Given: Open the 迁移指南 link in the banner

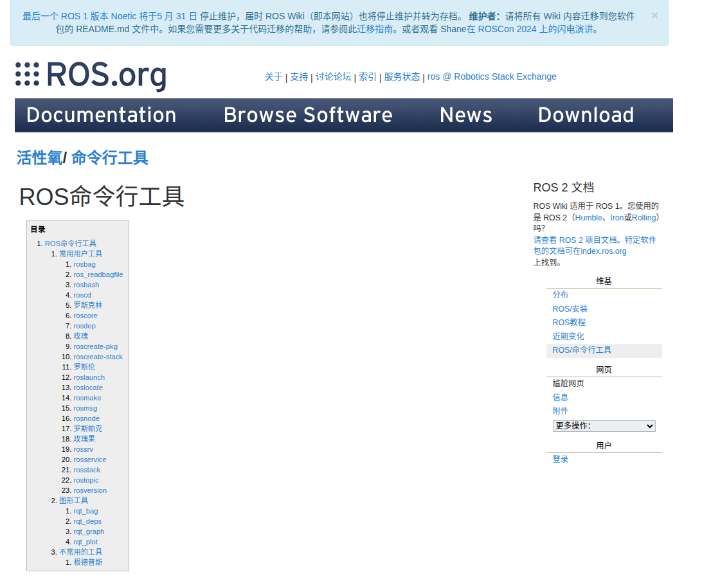Looking at the screenshot, I should pos(375,29).
